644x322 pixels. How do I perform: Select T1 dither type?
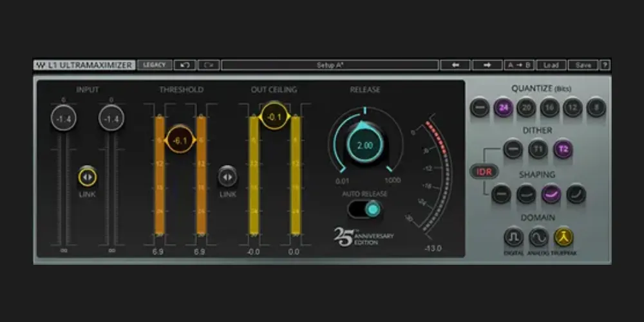coord(538,149)
